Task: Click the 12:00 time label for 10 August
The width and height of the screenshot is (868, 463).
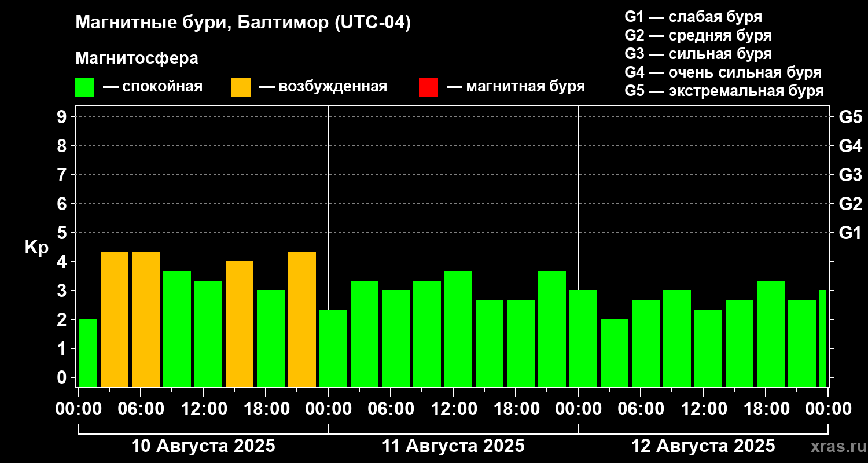Action: (203, 409)
